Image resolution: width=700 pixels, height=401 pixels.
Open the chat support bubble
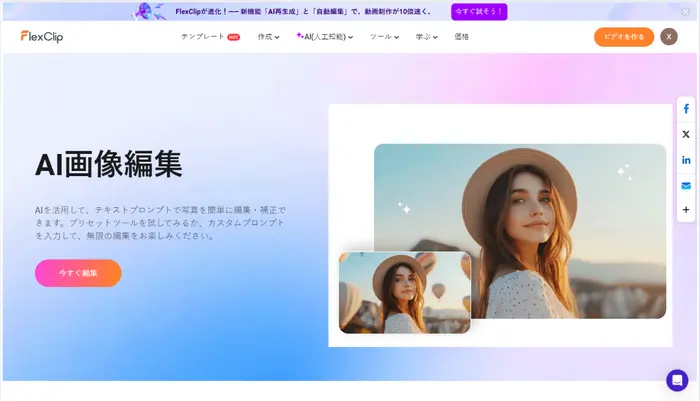click(x=677, y=380)
